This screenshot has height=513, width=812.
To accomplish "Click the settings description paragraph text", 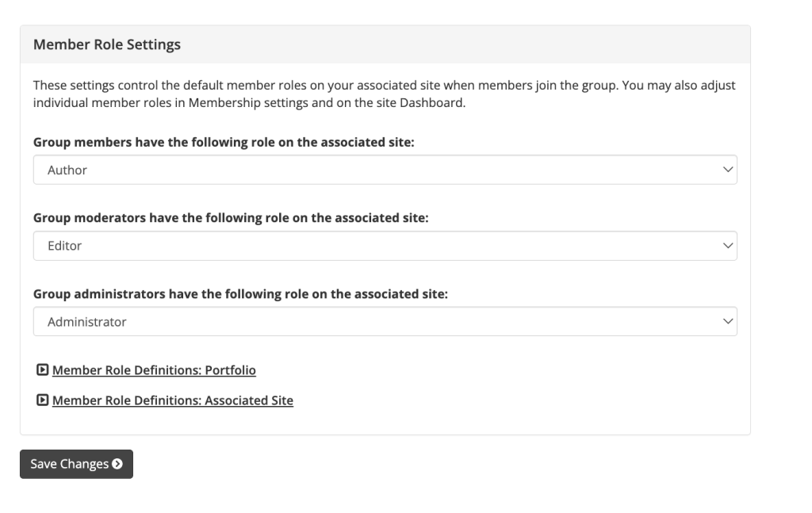I will (385, 94).
